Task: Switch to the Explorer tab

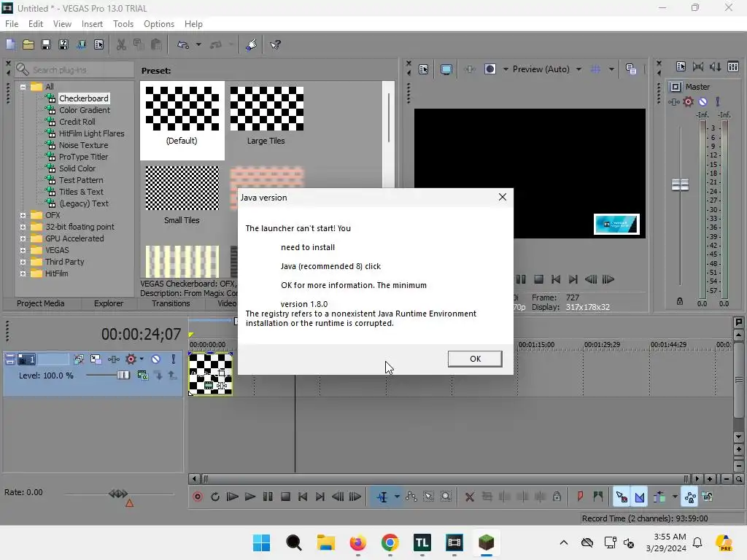Action: [x=109, y=303]
